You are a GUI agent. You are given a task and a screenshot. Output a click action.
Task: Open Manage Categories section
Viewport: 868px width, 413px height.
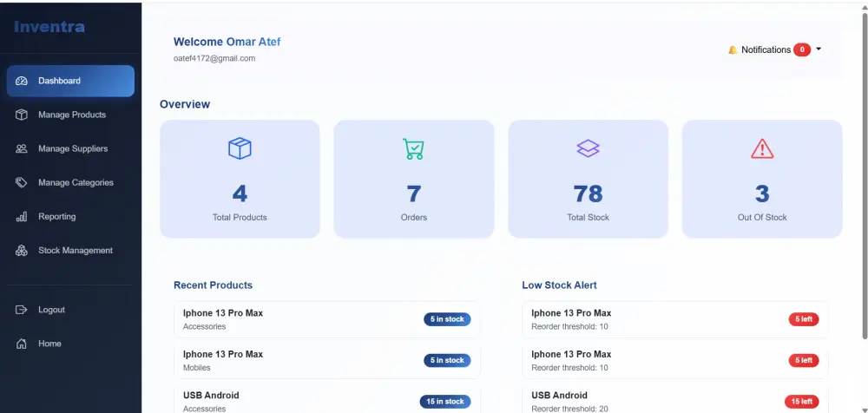[x=70, y=183]
